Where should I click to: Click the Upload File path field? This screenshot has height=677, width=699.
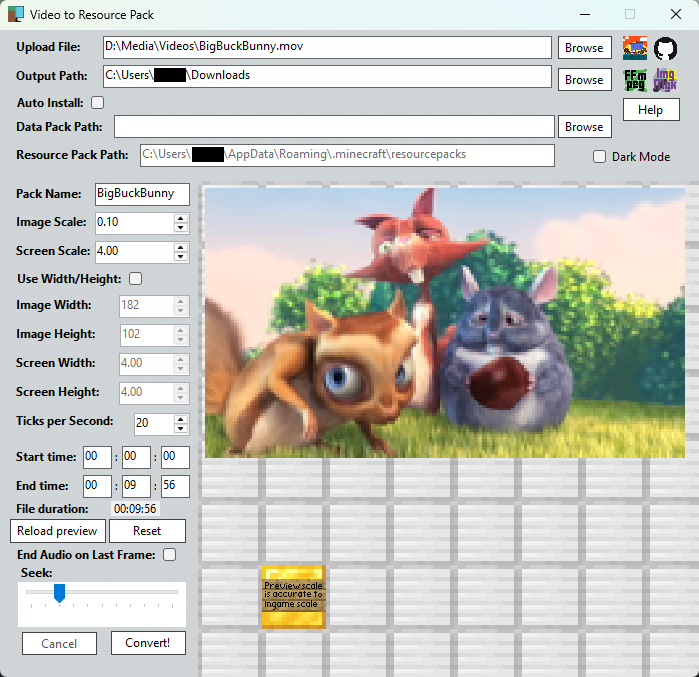327,47
